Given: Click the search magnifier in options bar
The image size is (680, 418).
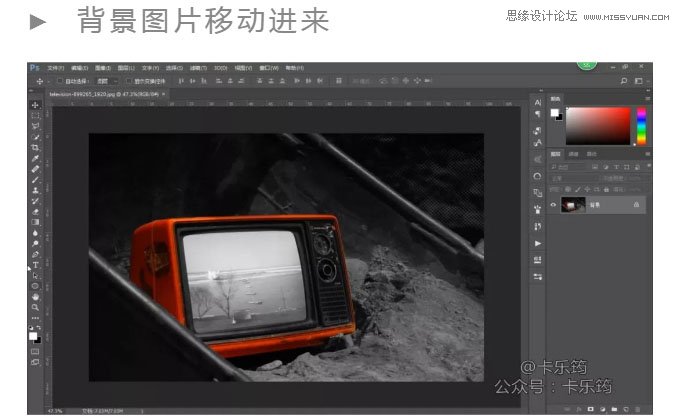Looking at the screenshot, I should (x=624, y=81).
